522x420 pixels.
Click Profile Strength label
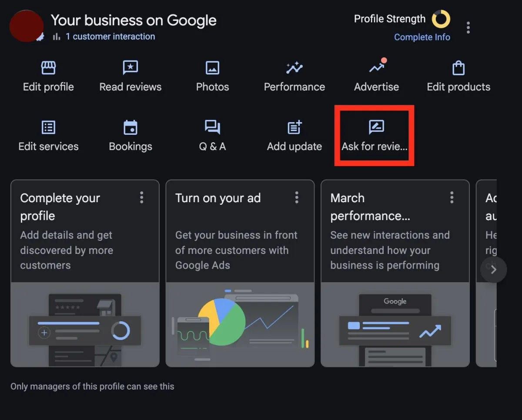point(390,19)
